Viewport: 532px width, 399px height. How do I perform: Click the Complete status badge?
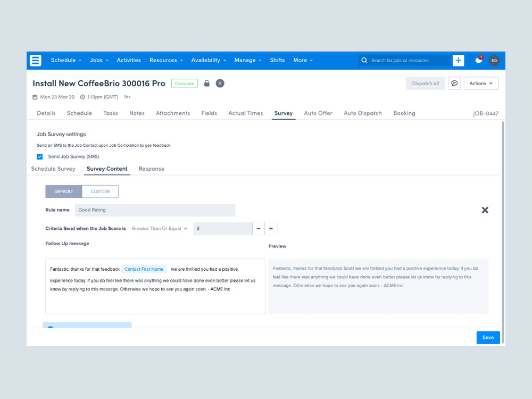tap(184, 84)
